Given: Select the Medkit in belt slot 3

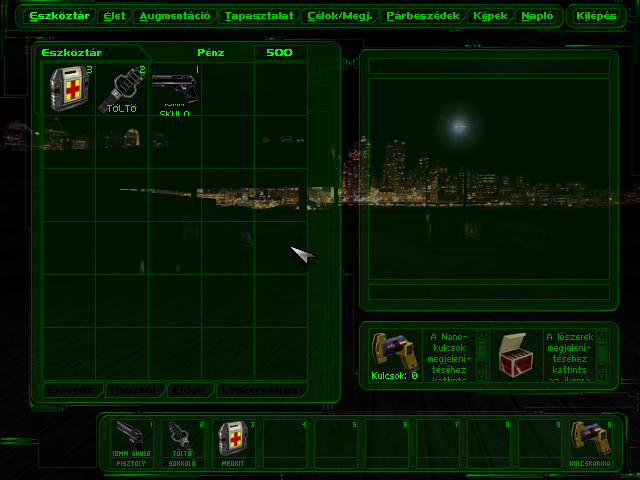Looking at the screenshot, I should pos(233,443).
